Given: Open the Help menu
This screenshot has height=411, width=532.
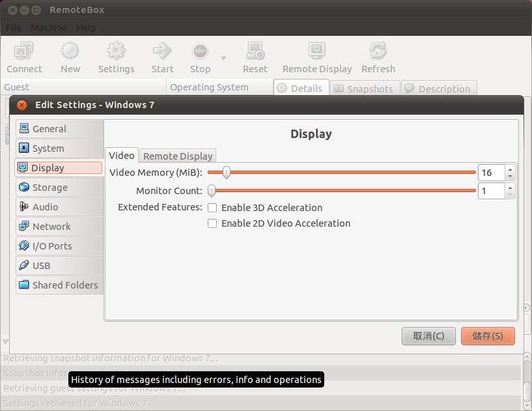Looking at the screenshot, I should coord(86,28).
